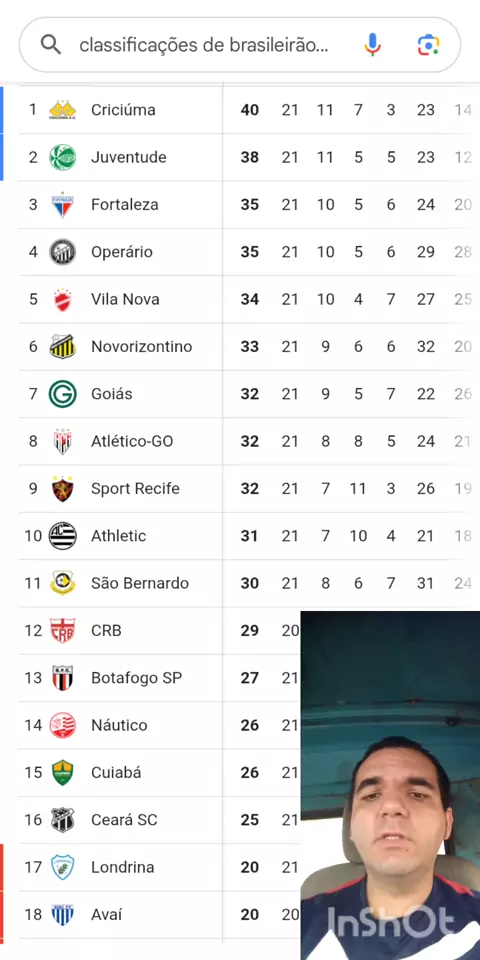Click the Fortaleza club crest
The image size is (480, 960).
(62, 204)
